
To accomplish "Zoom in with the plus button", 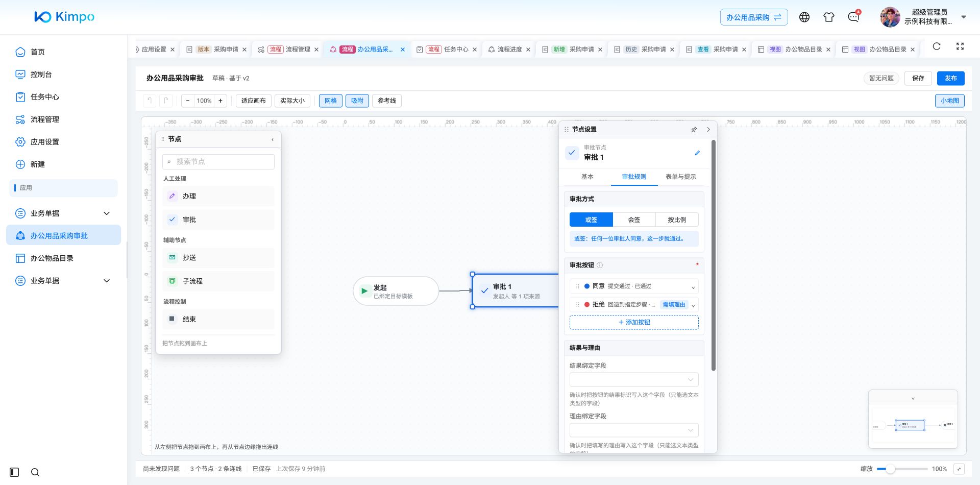I will pyautogui.click(x=220, y=101).
